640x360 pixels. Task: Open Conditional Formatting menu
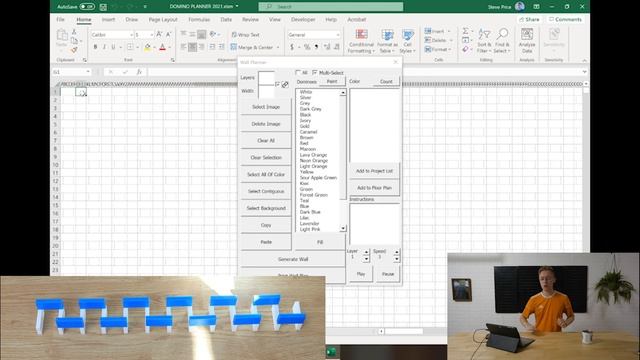coord(361,41)
